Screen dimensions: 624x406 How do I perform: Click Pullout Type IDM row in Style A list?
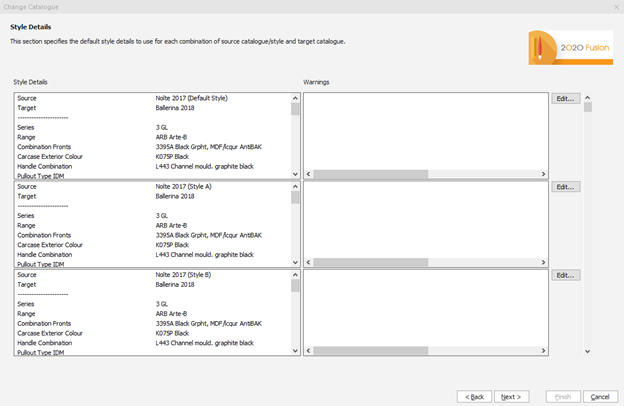[153, 264]
